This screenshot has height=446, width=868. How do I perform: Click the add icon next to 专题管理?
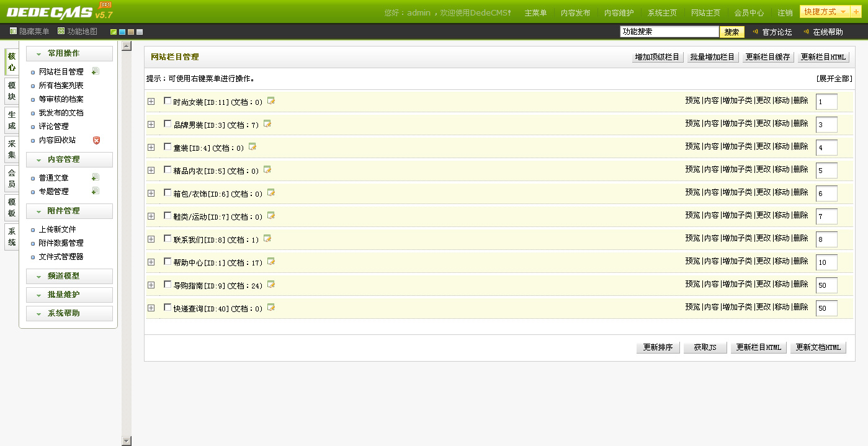(95, 191)
